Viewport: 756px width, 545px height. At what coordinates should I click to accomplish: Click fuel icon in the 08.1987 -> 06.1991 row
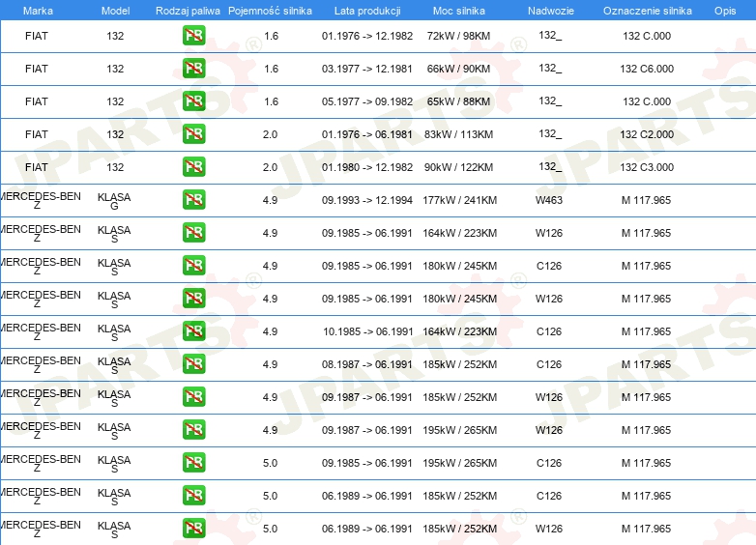[x=193, y=363]
